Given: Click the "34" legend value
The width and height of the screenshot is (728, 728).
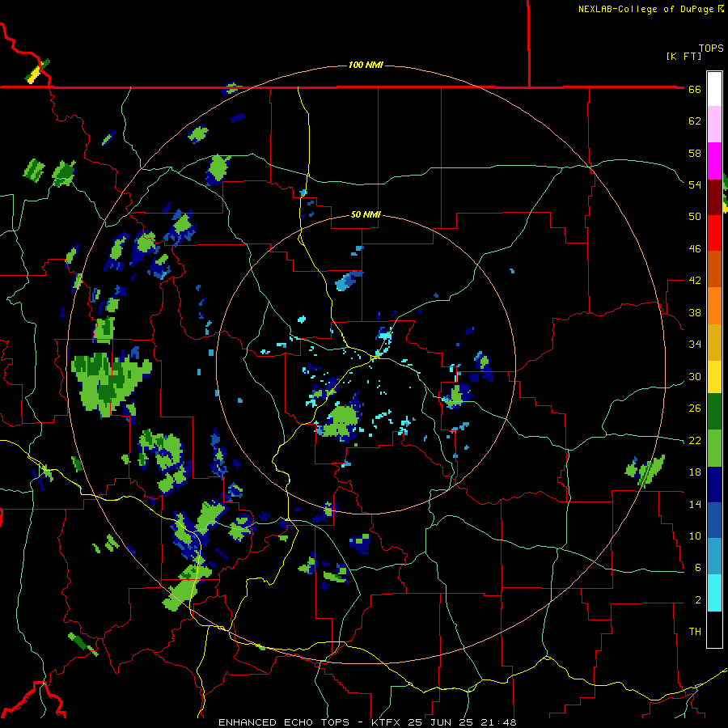Looking at the screenshot, I should click(x=695, y=345).
